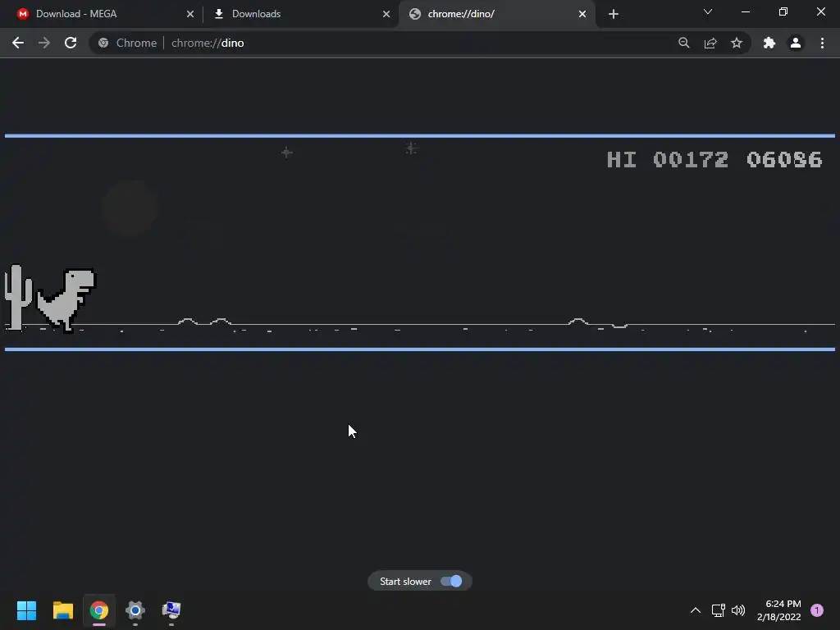840x630 pixels.
Task: Open the Windows Start menu
Action: point(26,610)
